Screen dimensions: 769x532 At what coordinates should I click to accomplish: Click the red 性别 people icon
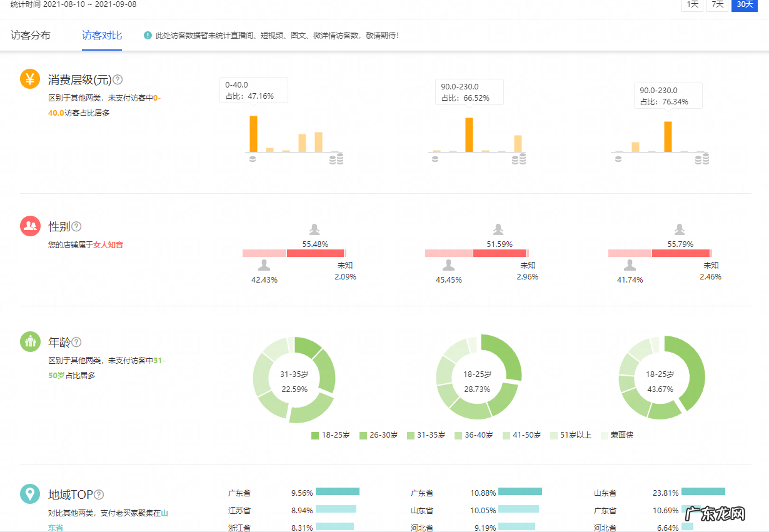click(30, 226)
